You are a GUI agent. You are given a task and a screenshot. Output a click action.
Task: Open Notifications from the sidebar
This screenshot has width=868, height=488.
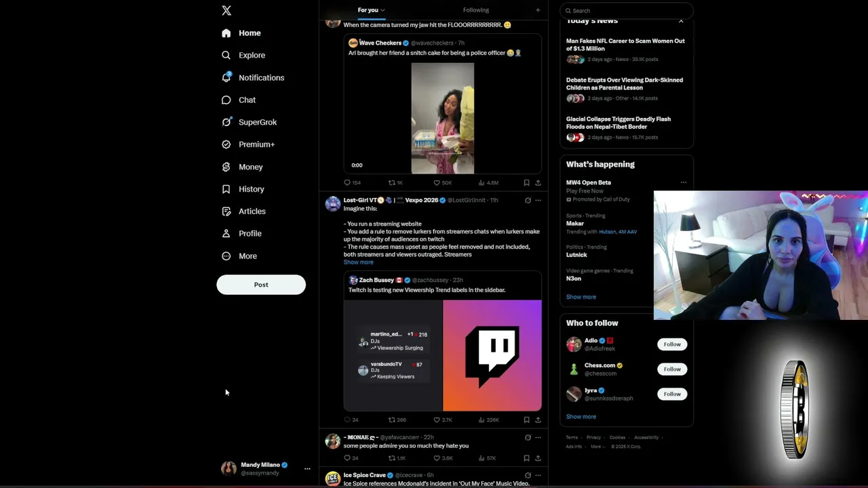(253, 78)
